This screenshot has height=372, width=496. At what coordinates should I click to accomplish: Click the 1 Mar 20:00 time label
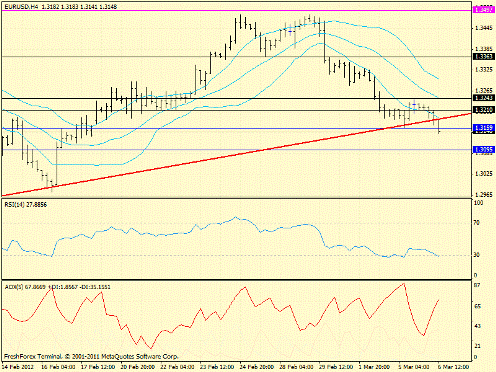pos(375,367)
